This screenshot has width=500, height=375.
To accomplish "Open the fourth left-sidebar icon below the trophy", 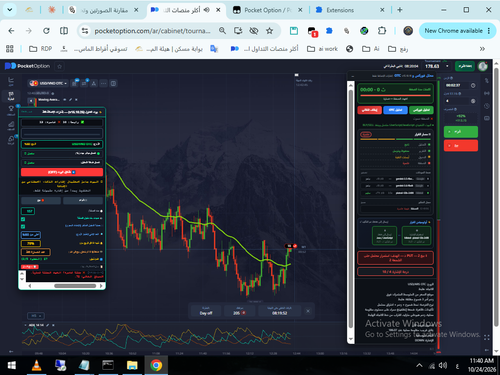I will point(11,125).
